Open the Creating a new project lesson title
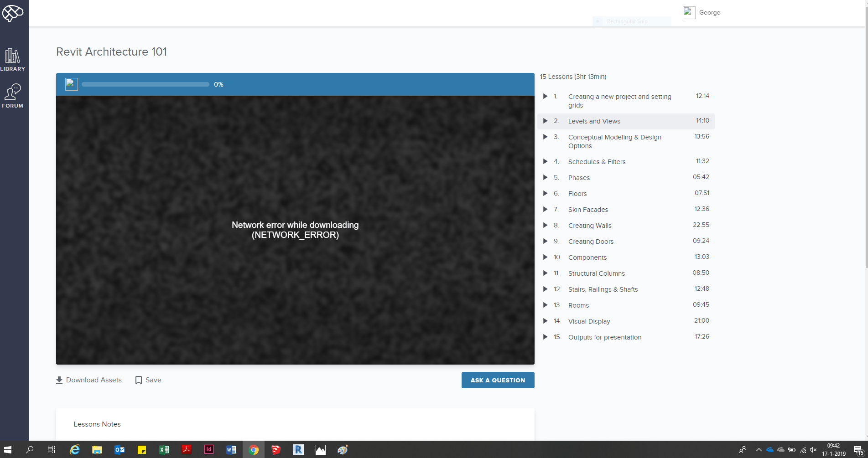The width and height of the screenshot is (868, 458). [x=619, y=101]
